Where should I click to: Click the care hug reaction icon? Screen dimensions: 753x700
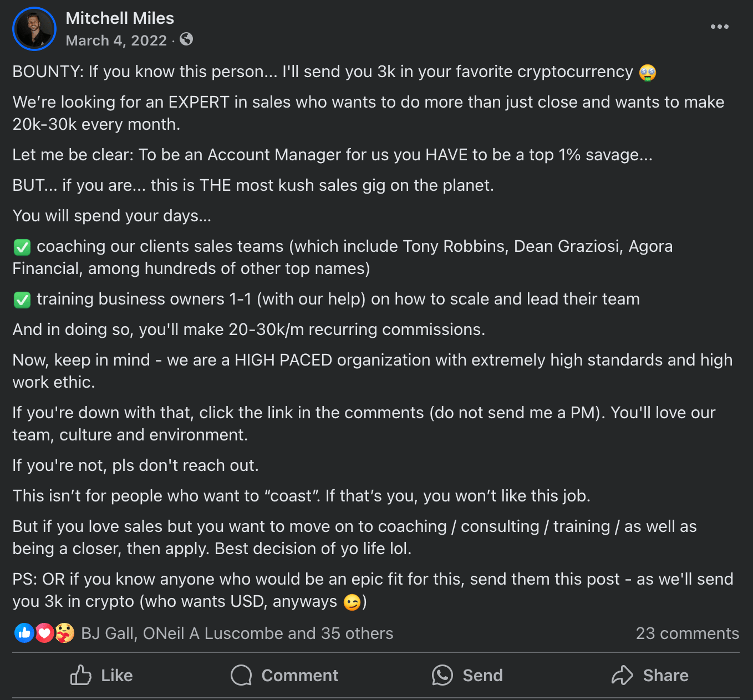coord(64,633)
